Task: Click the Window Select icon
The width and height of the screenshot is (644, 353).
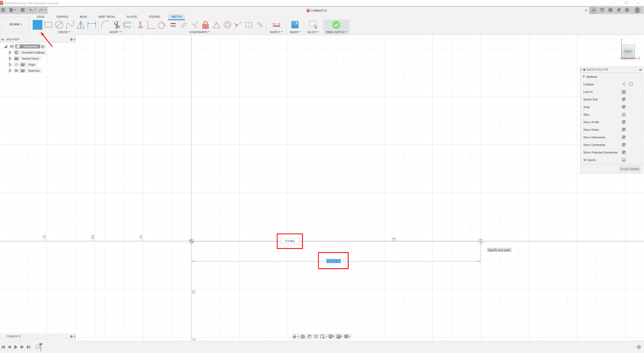Action: point(313,24)
